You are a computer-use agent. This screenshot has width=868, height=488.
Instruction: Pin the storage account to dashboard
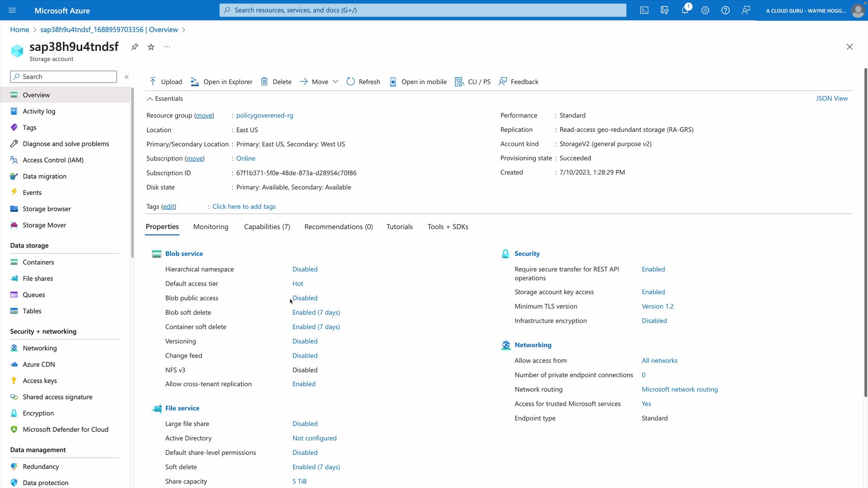click(x=135, y=47)
